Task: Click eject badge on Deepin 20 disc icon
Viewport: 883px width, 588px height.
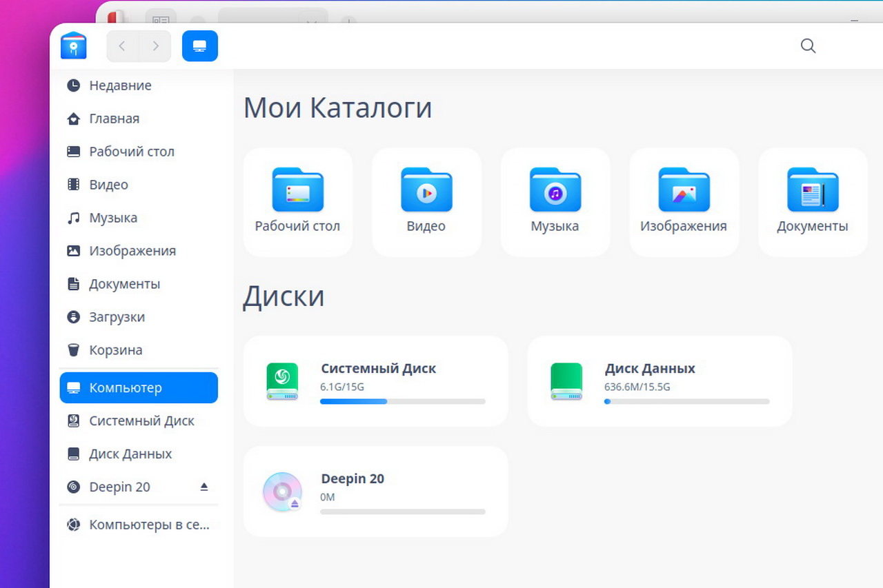Action: click(295, 504)
